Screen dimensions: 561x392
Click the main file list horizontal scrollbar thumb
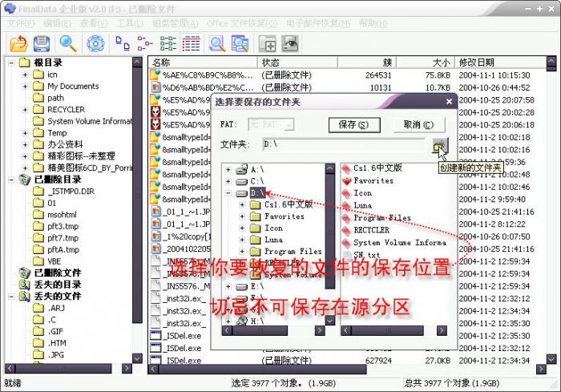[x=262, y=369]
